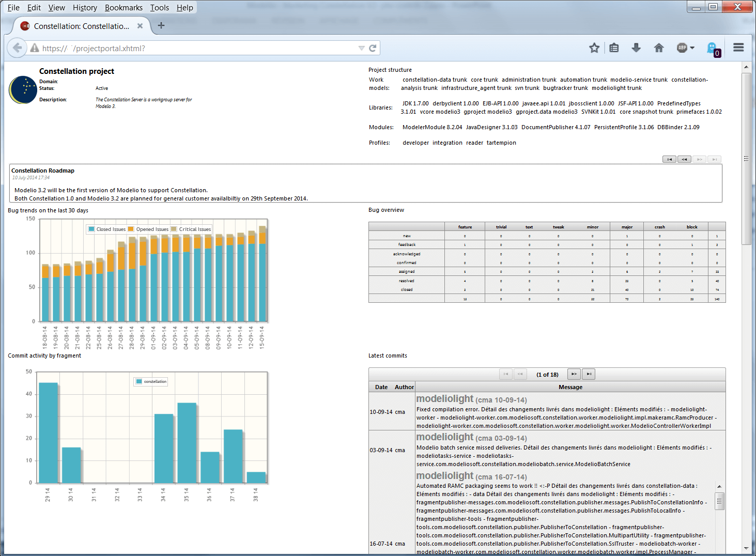Open the bookmarks list icon
This screenshot has height=556, width=756.
click(614, 48)
